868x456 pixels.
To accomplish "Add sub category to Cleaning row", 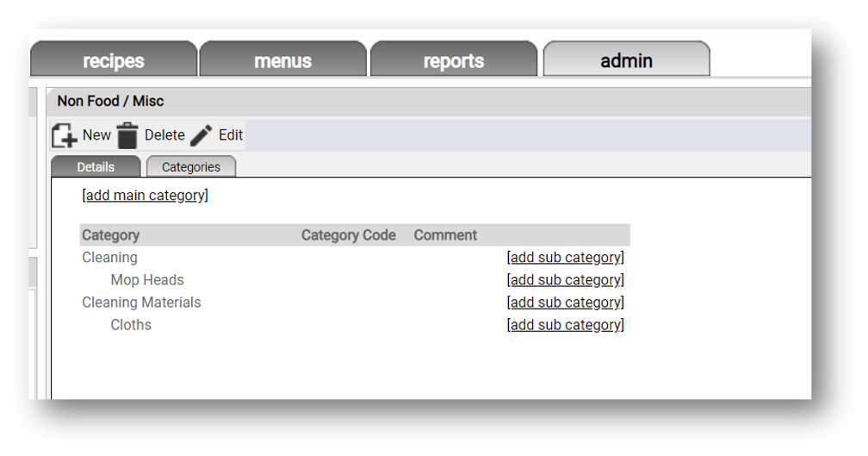I will pyautogui.click(x=566, y=258).
